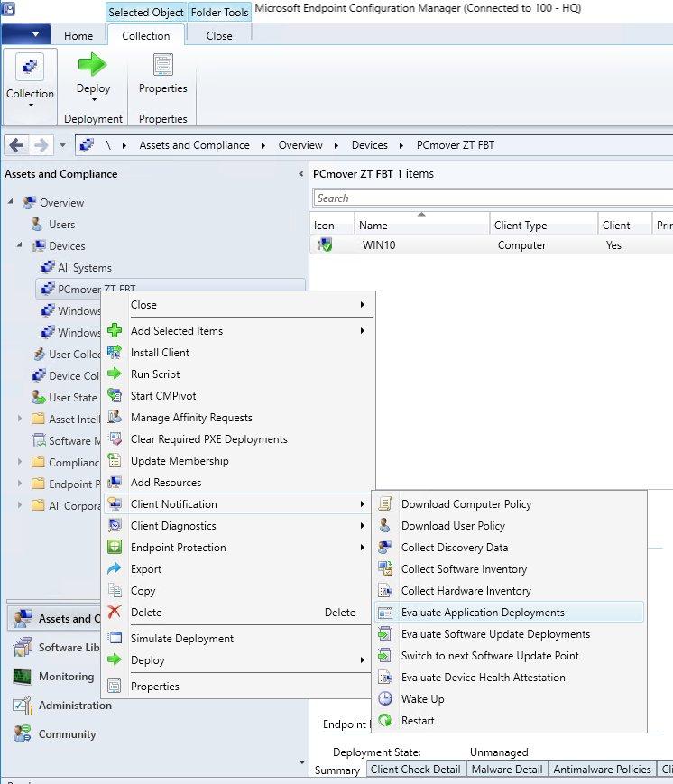Click the Add Selected Items plus icon
The image size is (673, 784).
115,330
